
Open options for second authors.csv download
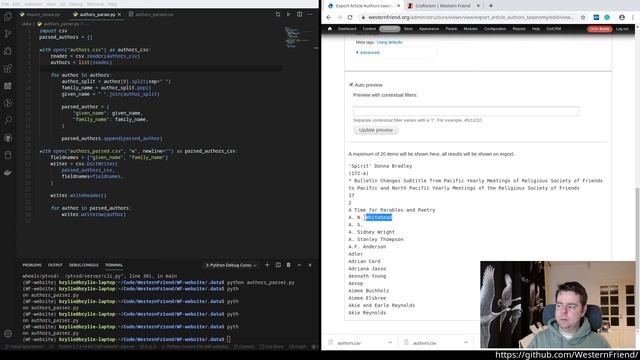[x=466, y=342]
